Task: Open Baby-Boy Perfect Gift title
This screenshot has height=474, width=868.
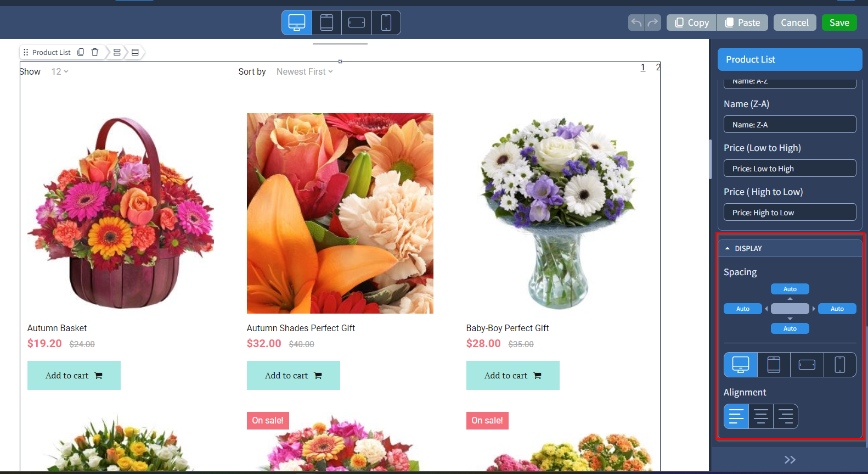Action: [x=508, y=328]
